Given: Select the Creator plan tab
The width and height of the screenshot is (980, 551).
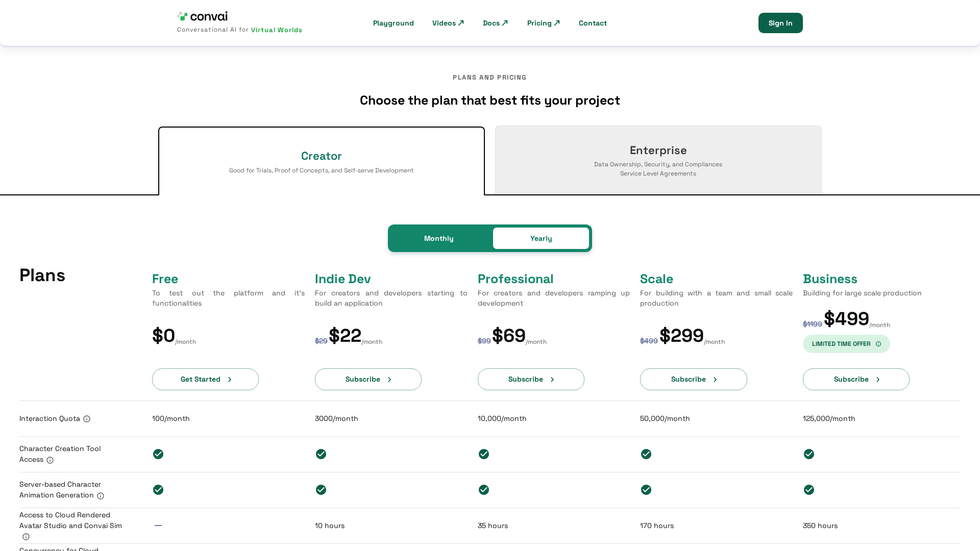Looking at the screenshot, I should (322, 161).
